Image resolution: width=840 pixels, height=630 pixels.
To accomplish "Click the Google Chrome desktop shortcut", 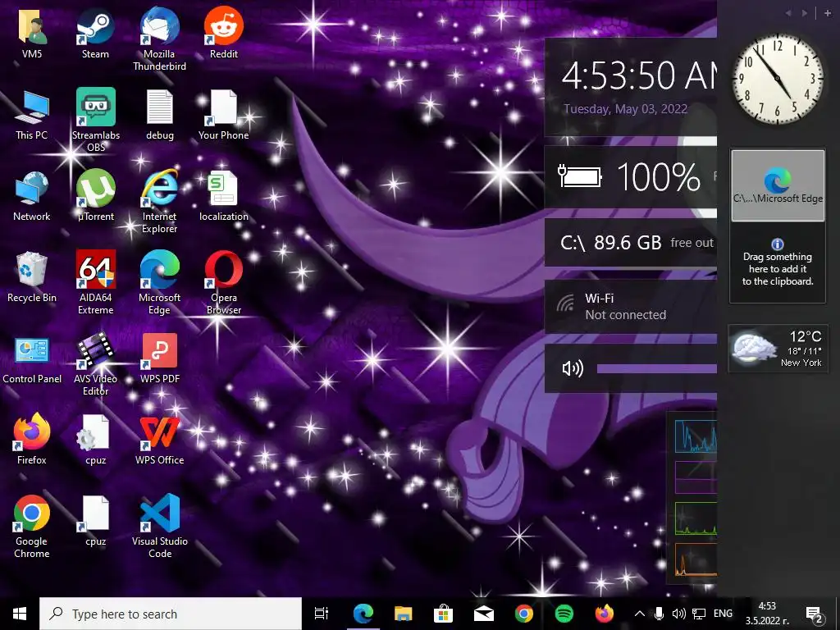I will [x=32, y=526].
